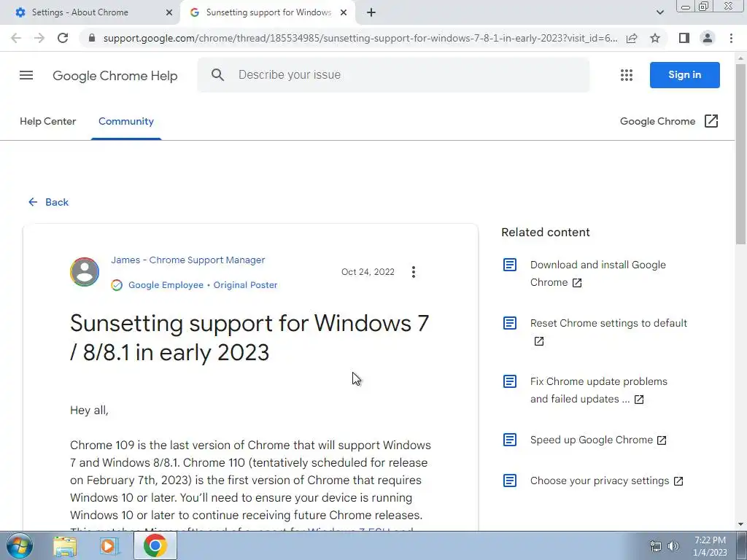Click the Sign in button
Viewport: 747px width, 560px height.
click(684, 75)
